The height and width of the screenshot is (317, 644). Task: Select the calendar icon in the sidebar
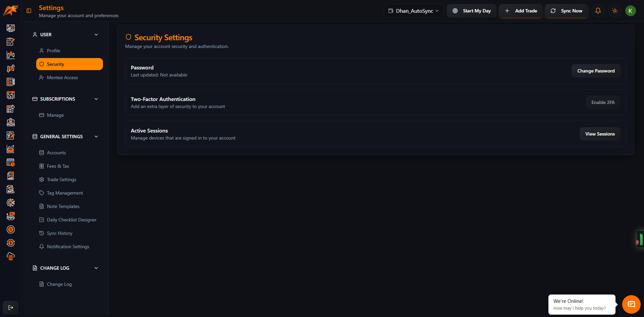10,162
